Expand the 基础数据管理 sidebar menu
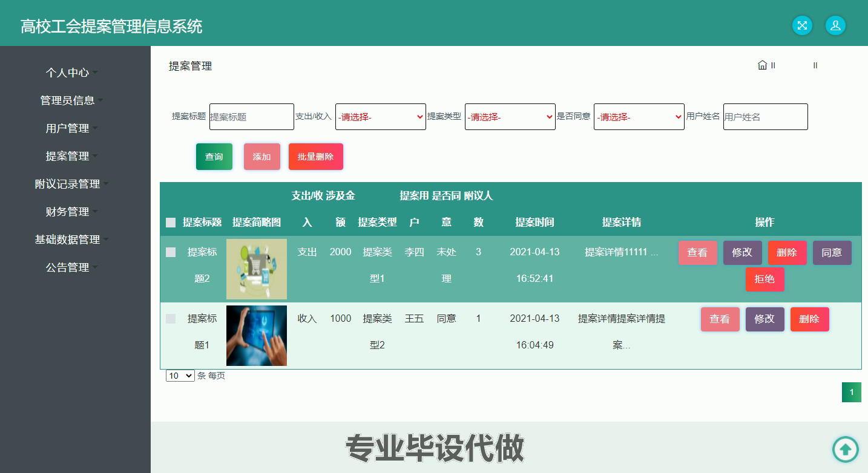Viewport: 868px width, 473px height. (x=71, y=240)
